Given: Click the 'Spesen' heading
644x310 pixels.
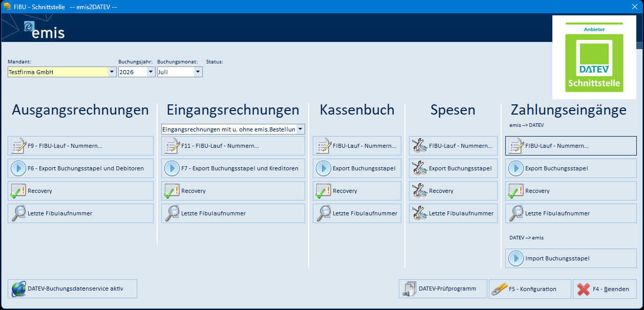Looking at the screenshot, I should 453,110.
